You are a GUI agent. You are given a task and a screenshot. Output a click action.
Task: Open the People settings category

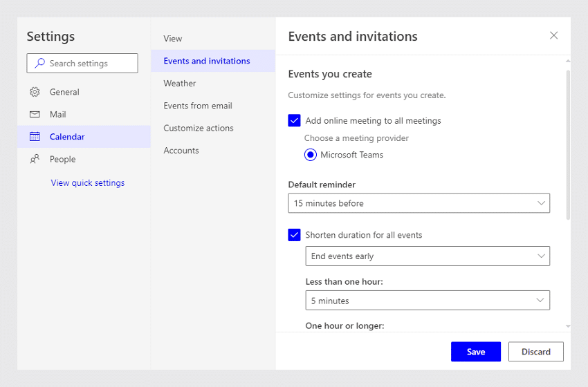coord(84,159)
